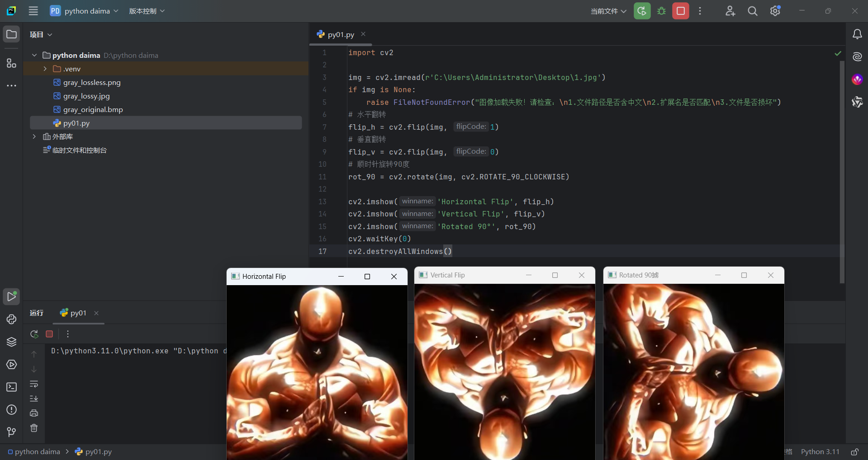Start debugging with the bug icon
Viewport: 868px width, 460px height.
pos(661,11)
